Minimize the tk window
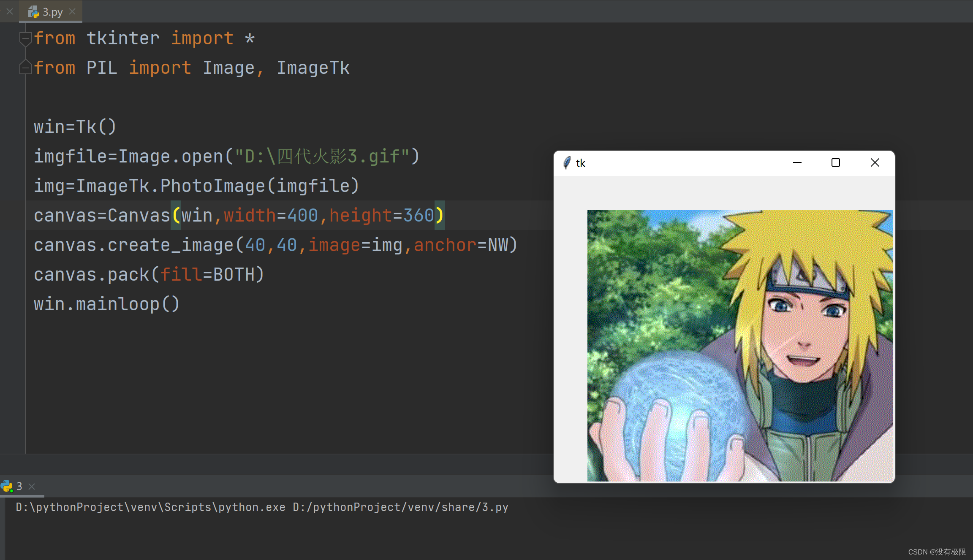The height and width of the screenshot is (560, 973). coord(797,162)
